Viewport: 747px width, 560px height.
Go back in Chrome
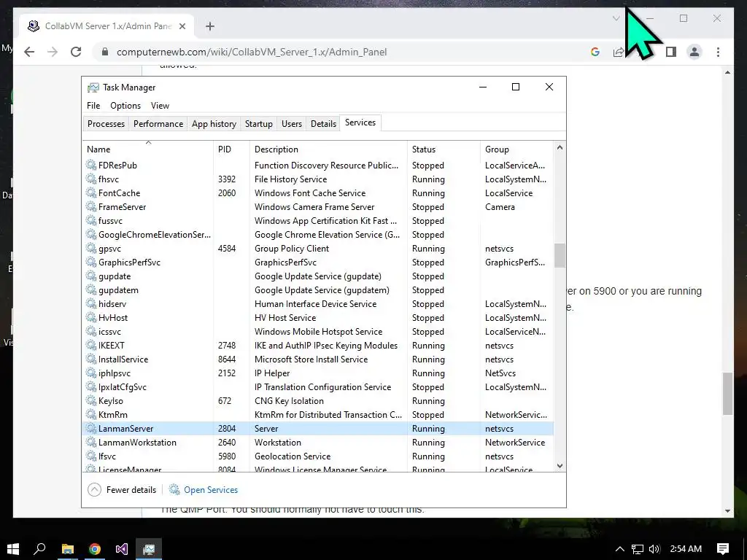click(29, 52)
